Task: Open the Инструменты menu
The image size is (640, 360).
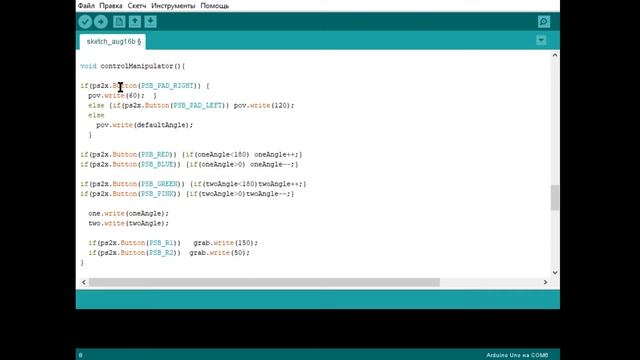Action: pos(173,6)
